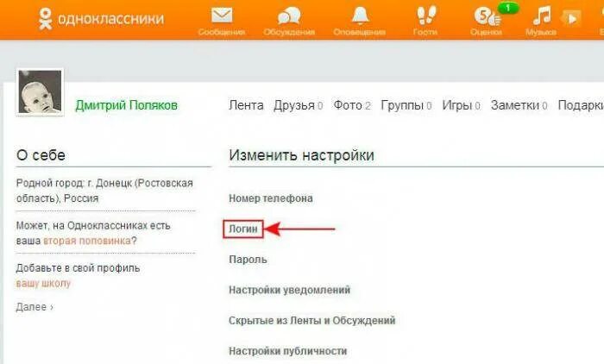Click the green notification badge on Оценки
This screenshot has height=364, width=604.
[507, 7]
